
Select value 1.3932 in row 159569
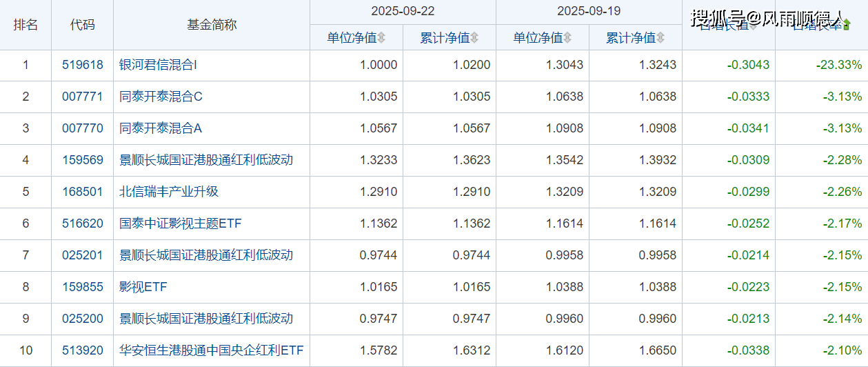[658, 160]
